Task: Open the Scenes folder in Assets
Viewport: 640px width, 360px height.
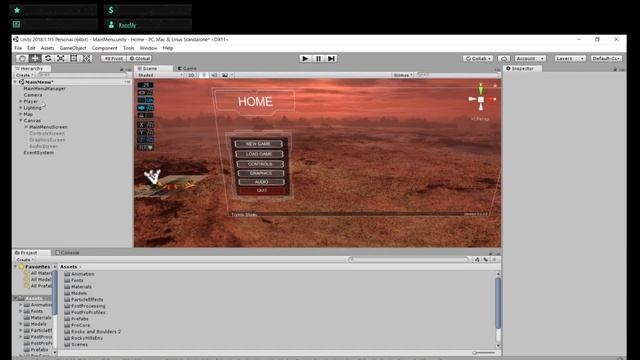Action: 76,344
